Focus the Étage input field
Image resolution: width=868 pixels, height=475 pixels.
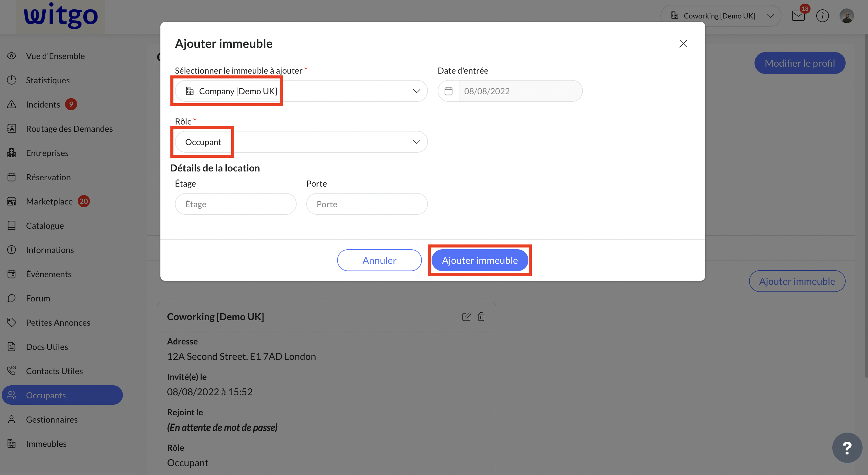coord(235,204)
